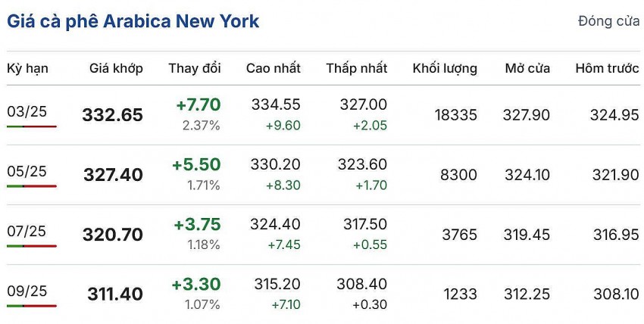The image size is (644, 324).
Task: Click the green-red range bar under 09/25
Action: tap(32, 306)
